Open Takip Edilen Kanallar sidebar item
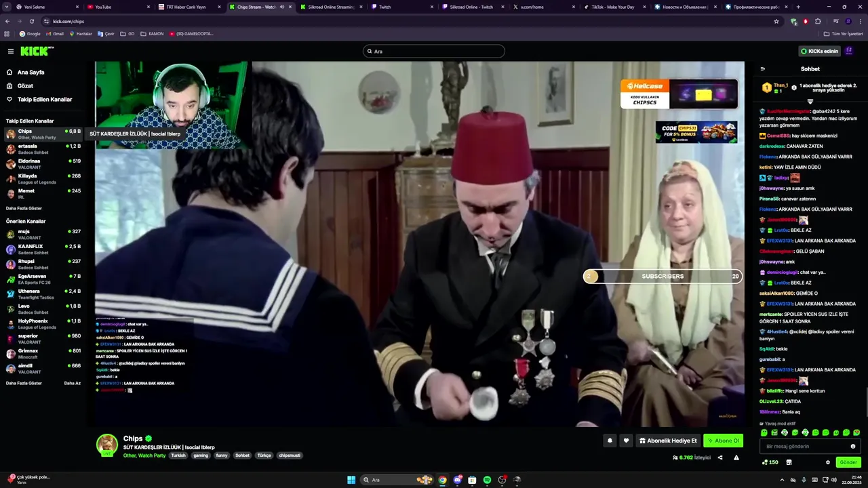The height and width of the screenshot is (488, 868). point(45,100)
